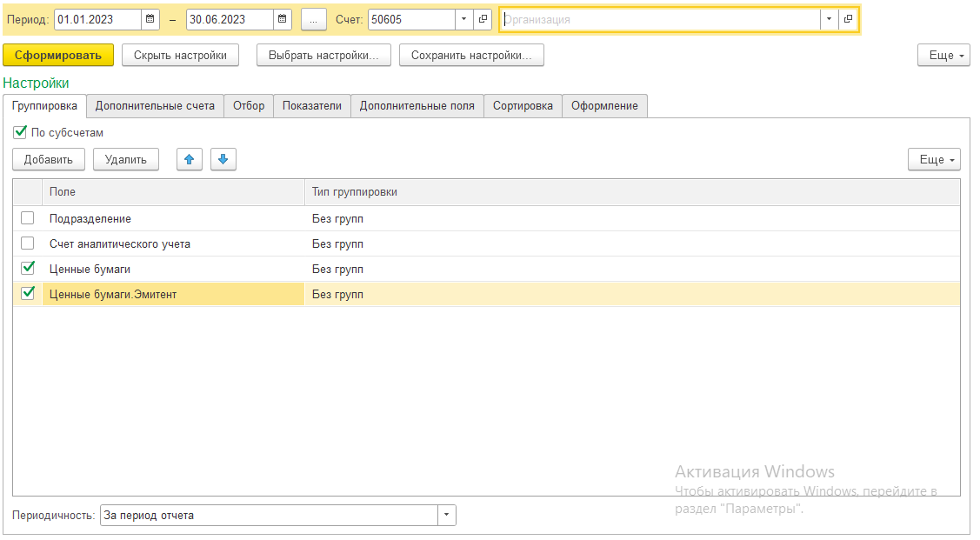Screen dimensions: 980x540
Task: Open calendar for period end date
Action: tap(283, 19)
